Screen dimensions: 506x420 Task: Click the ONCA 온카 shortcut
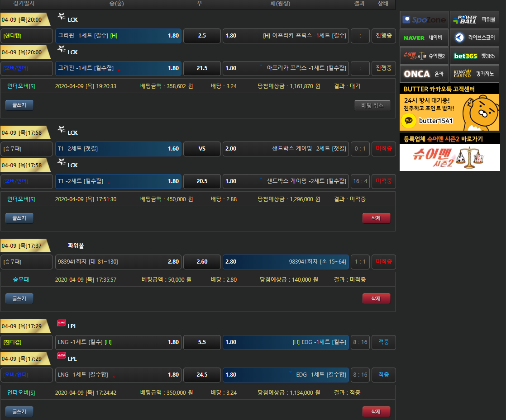(424, 74)
